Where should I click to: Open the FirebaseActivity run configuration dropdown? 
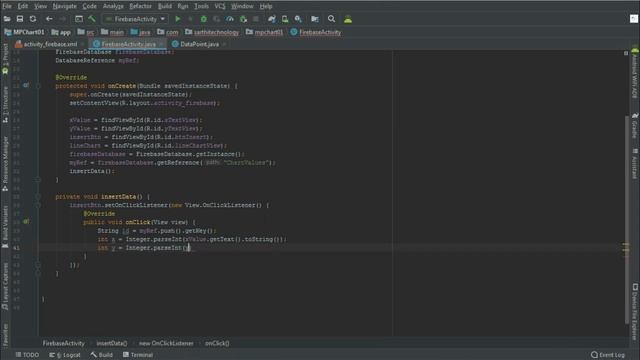pyautogui.click(x=136, y=19)
